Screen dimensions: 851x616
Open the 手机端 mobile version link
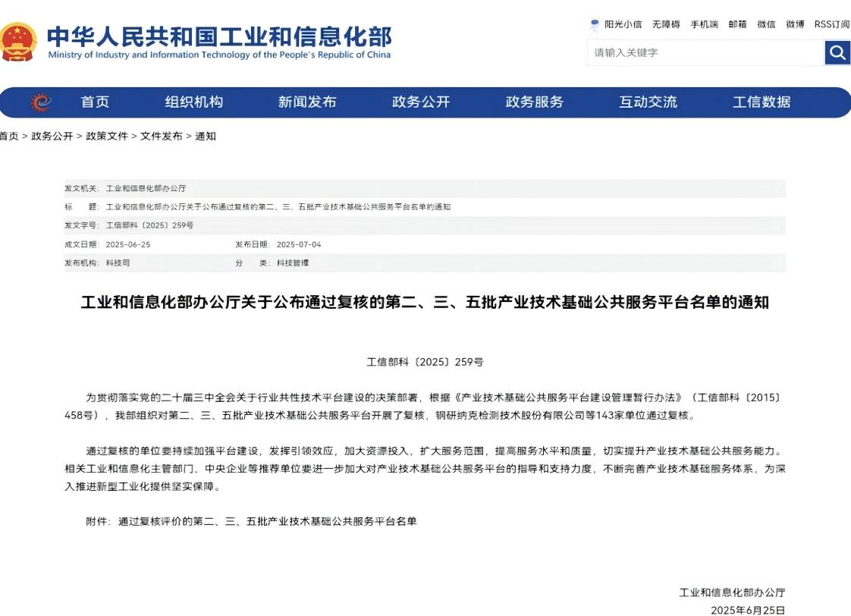[x=705, y=24]
